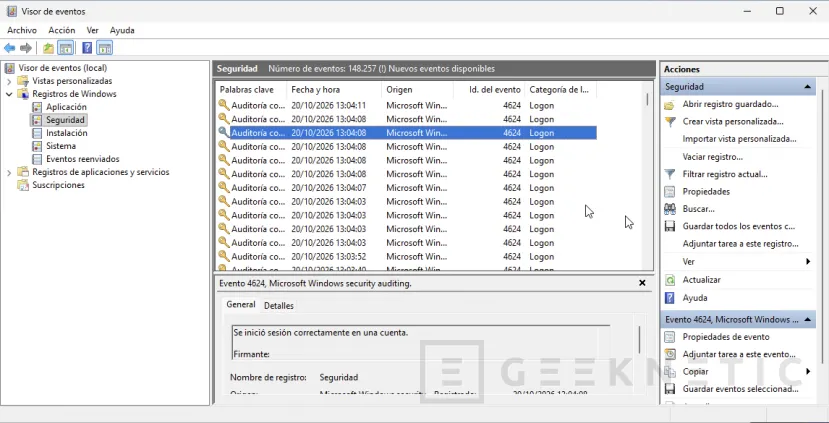This screenshot has width=829, height=423.
Task: Click the Propiedades de evento icon
Action: coord(669,337)
